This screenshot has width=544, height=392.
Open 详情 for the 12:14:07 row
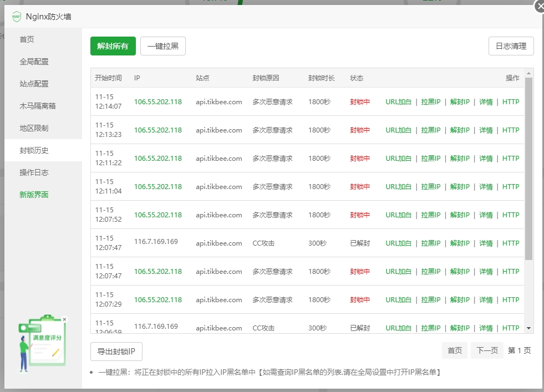pos(486,102)
